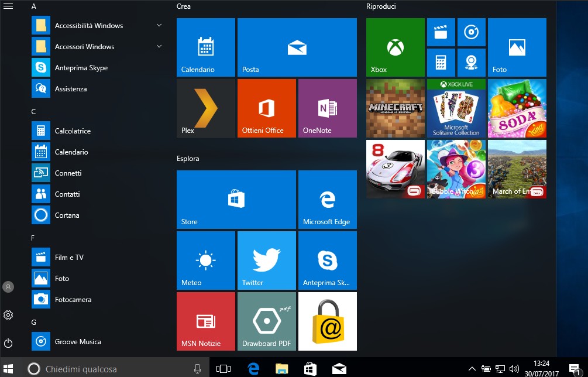Open the MSN Notizie tile

click(206, 321)
